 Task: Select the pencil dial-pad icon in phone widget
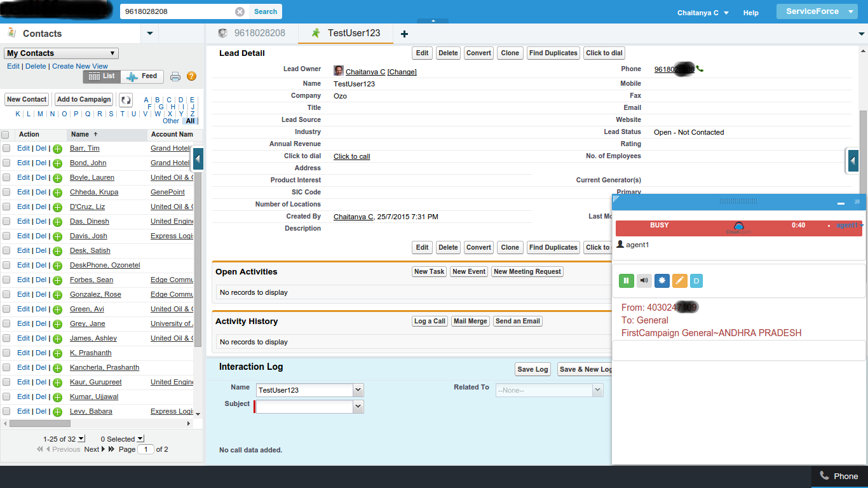click(679, 280)
